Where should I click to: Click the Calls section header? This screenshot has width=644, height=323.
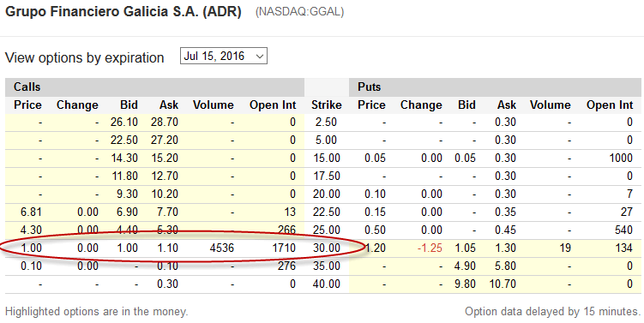click(27, 87)
